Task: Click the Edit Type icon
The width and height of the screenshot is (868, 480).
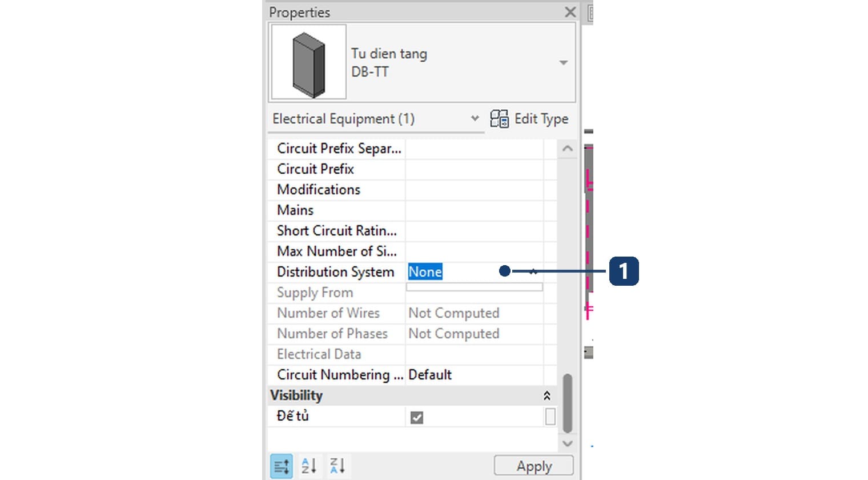Action: (499, 119)
